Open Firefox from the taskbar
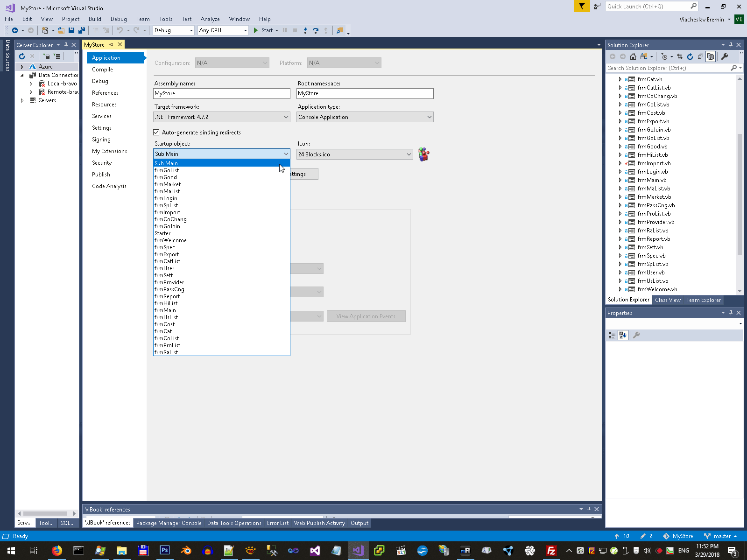Image resolution: width=747 pixels, height=560 pixels. coord(57,551)
